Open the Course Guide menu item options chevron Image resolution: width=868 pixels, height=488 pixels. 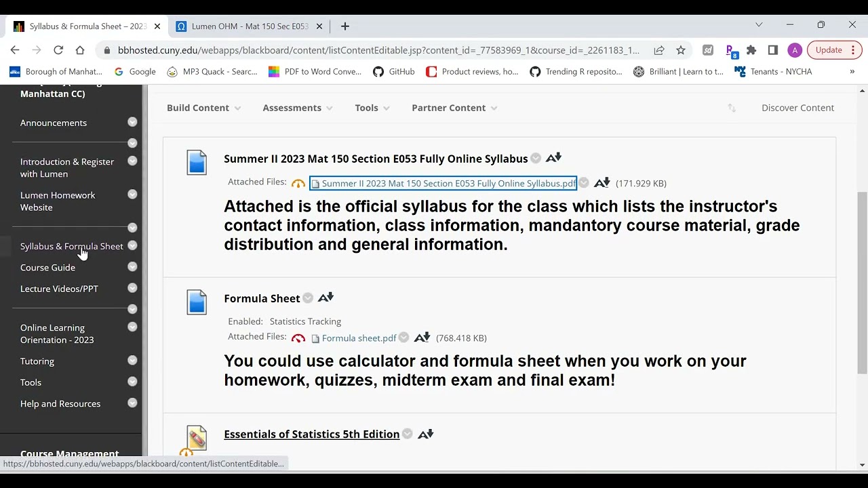click(132, 267)
